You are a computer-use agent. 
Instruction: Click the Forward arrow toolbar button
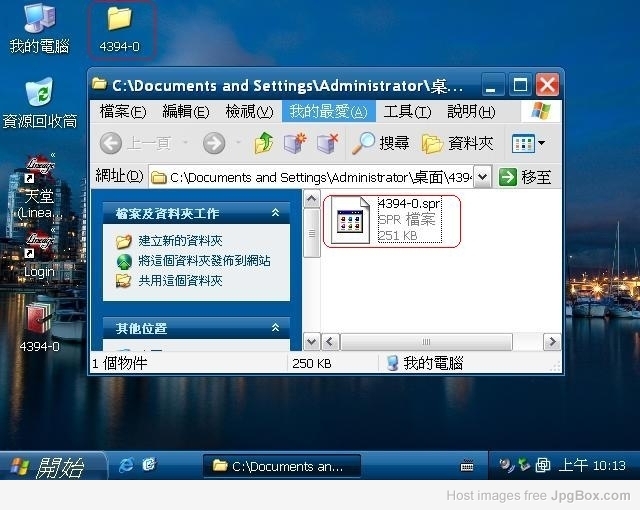coord(214,144)
